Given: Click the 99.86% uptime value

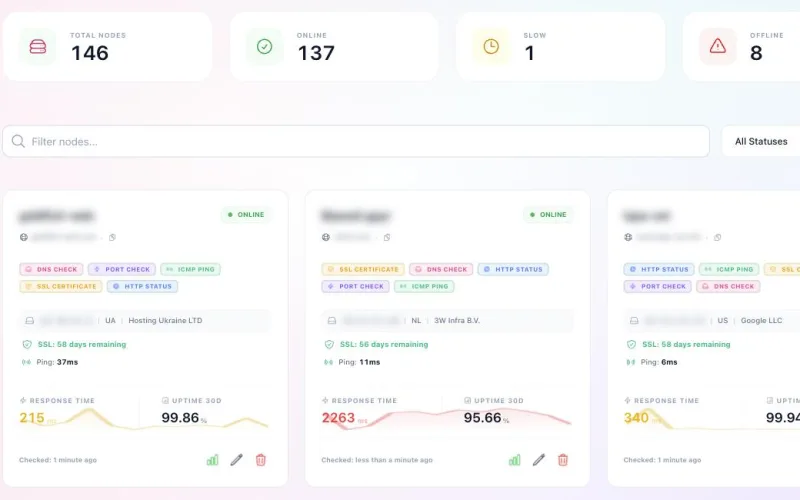Looking at the screenshot, I should coord(184,418).
